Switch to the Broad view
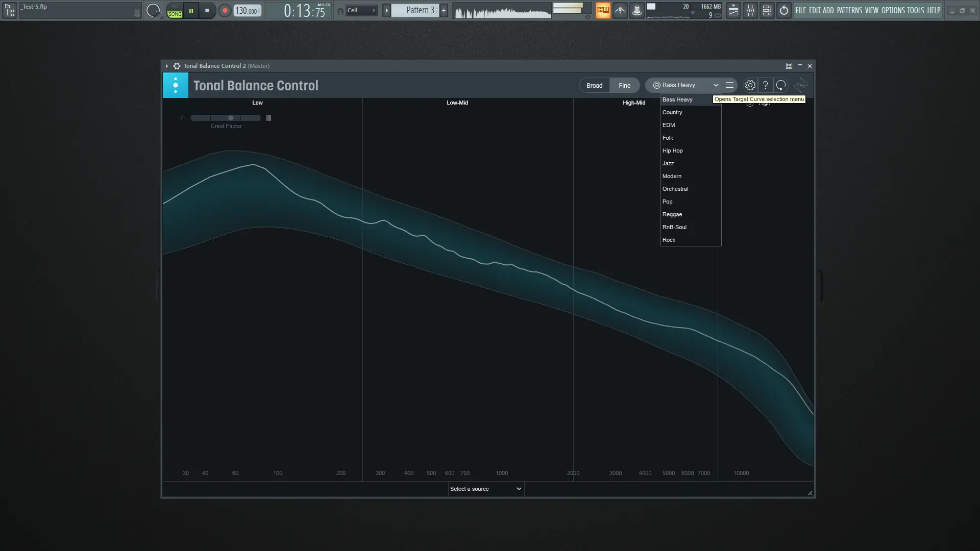The image size is (980, 551). coord(594,85)
